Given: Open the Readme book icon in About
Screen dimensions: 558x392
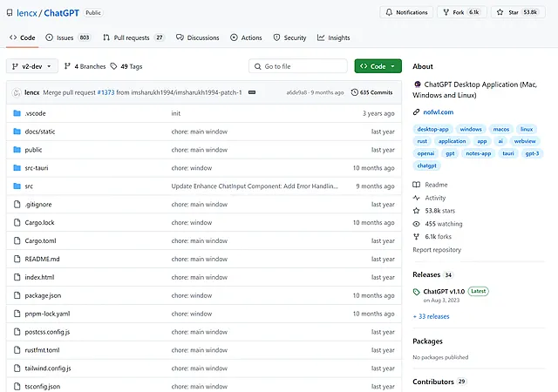Looking at the screenshot, I should tap(416, 185).
